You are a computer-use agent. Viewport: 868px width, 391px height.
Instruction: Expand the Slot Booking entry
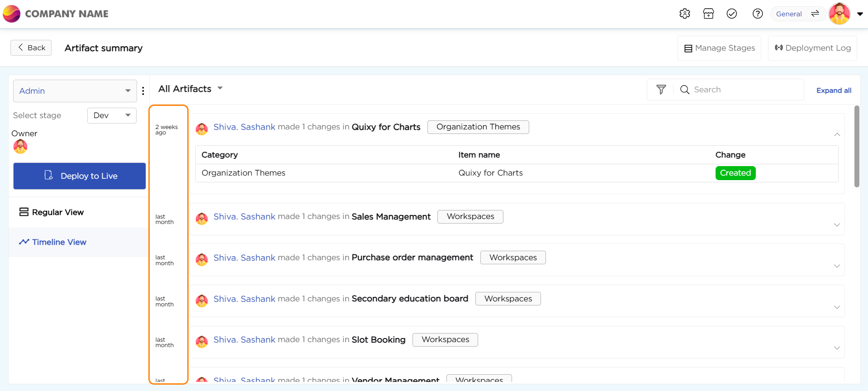[x=837, y=348]
